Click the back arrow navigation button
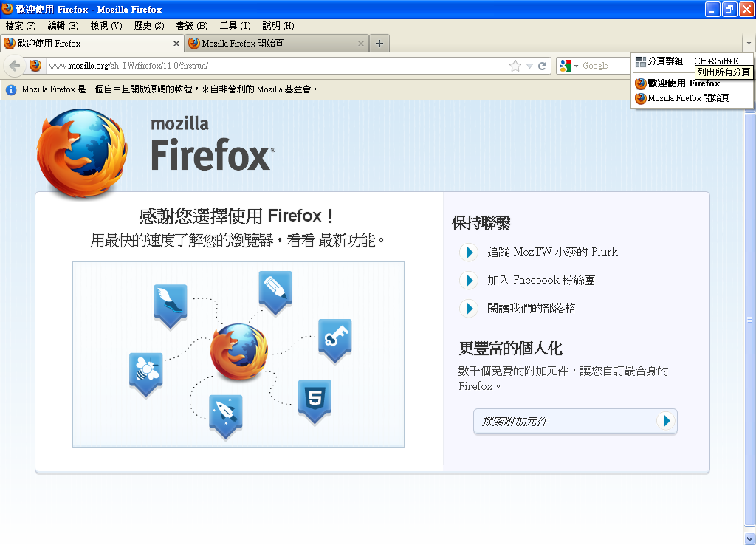This screenshot has width=756, height=545. [15, 66]
